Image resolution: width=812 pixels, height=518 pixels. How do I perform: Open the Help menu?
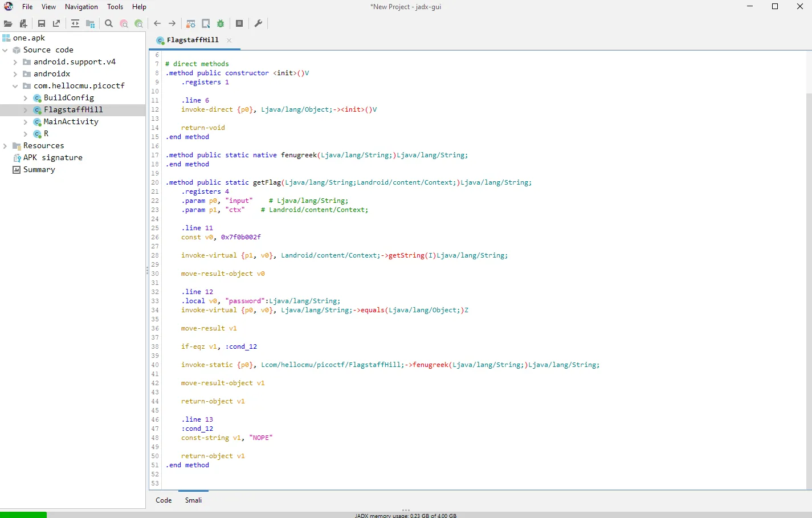pos(139,7)
